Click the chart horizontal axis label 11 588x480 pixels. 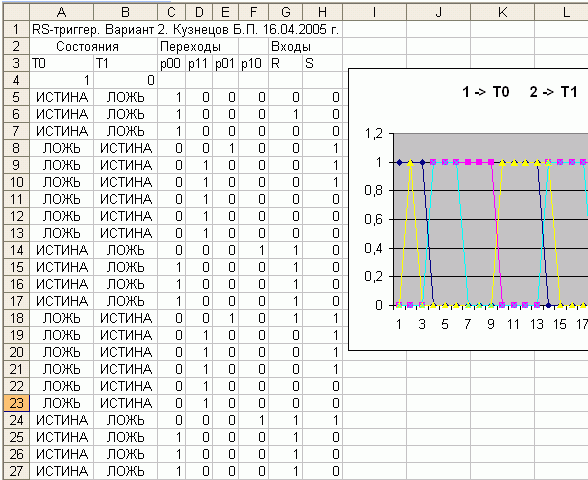513,324
